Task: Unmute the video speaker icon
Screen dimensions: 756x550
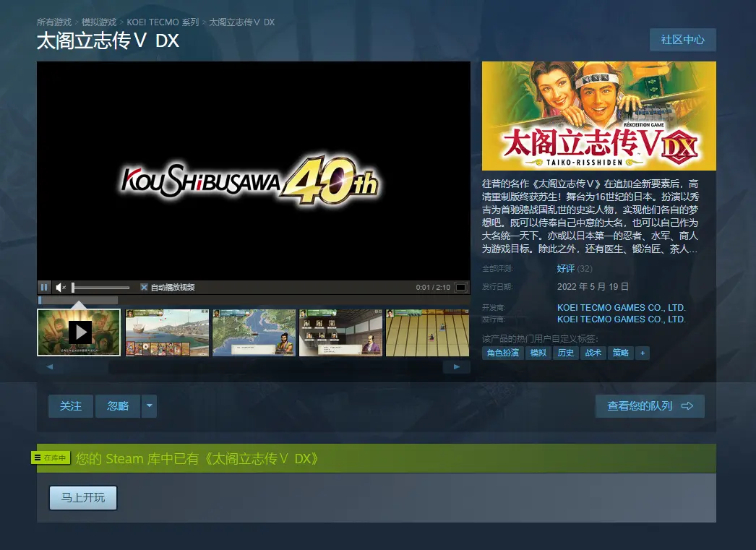Action: pos(61,288)
